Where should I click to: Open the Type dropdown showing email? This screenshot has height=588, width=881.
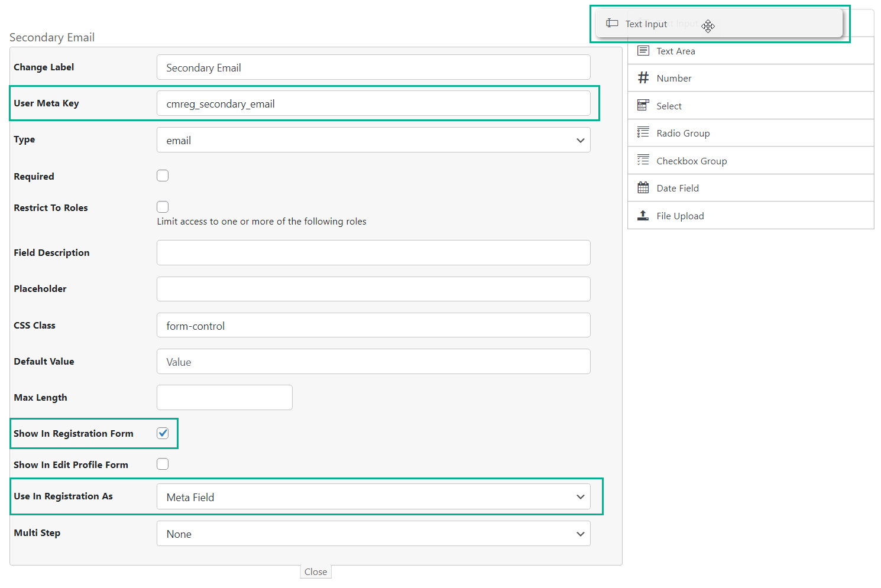[374, 140]
